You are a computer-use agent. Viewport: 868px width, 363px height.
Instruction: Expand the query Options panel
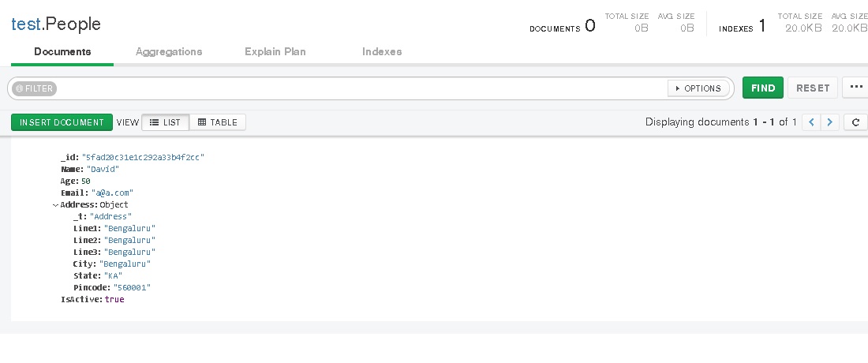696,88
